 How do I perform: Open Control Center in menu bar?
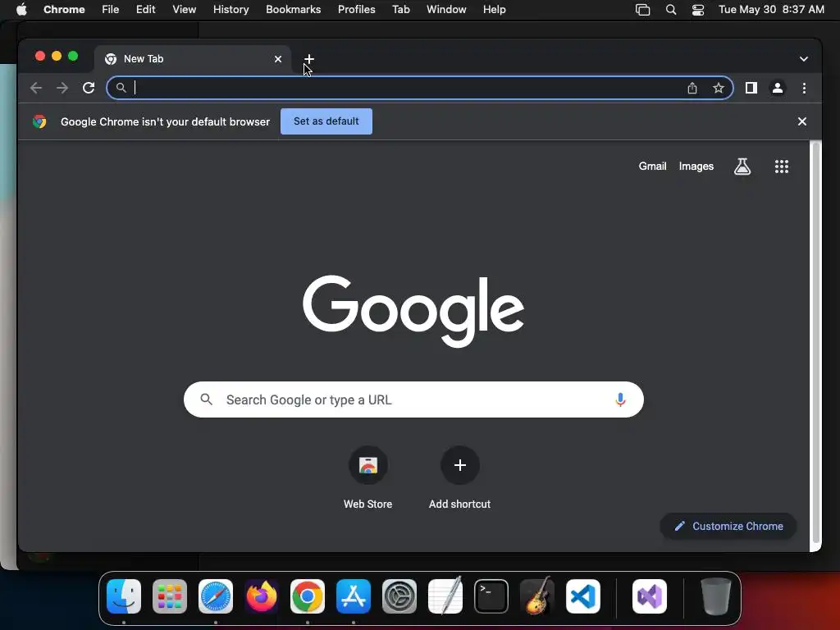point(698,10)
